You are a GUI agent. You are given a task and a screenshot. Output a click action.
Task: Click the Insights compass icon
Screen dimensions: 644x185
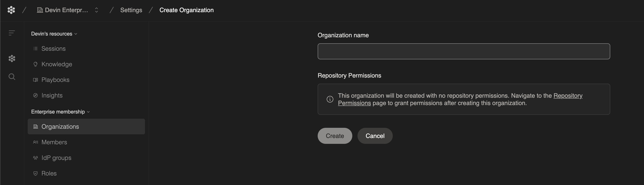35,95
